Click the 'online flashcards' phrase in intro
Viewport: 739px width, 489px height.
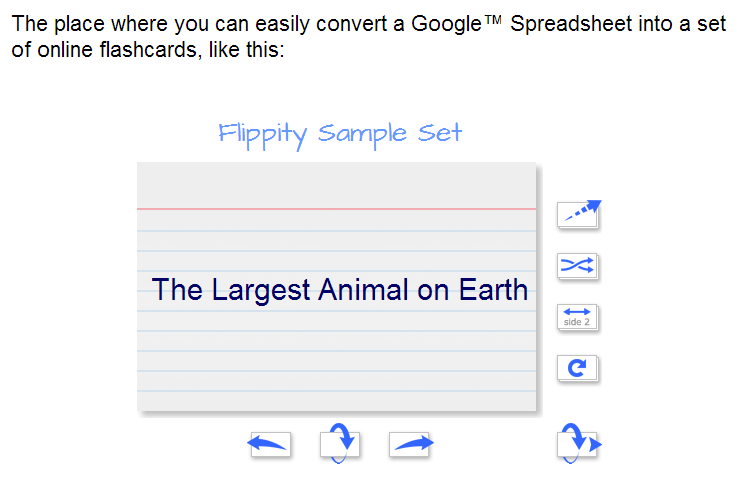click(x=117, y=49)
